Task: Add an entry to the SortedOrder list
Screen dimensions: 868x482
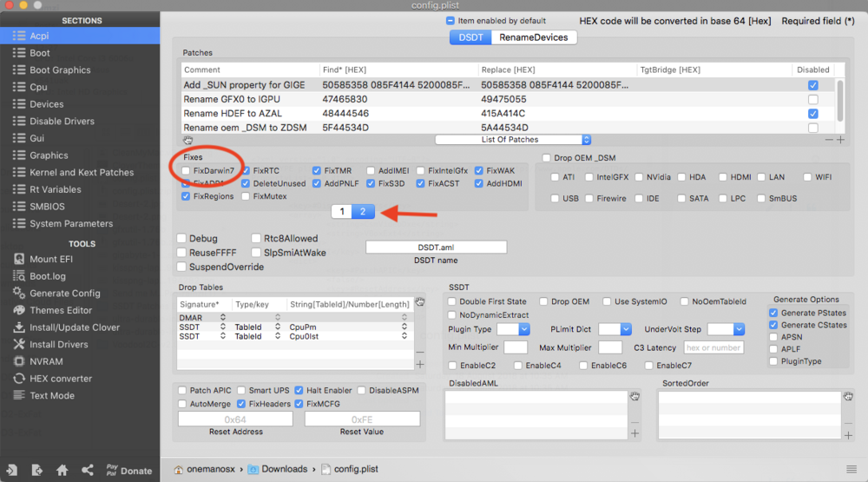Action: click(x=847, y=432)
